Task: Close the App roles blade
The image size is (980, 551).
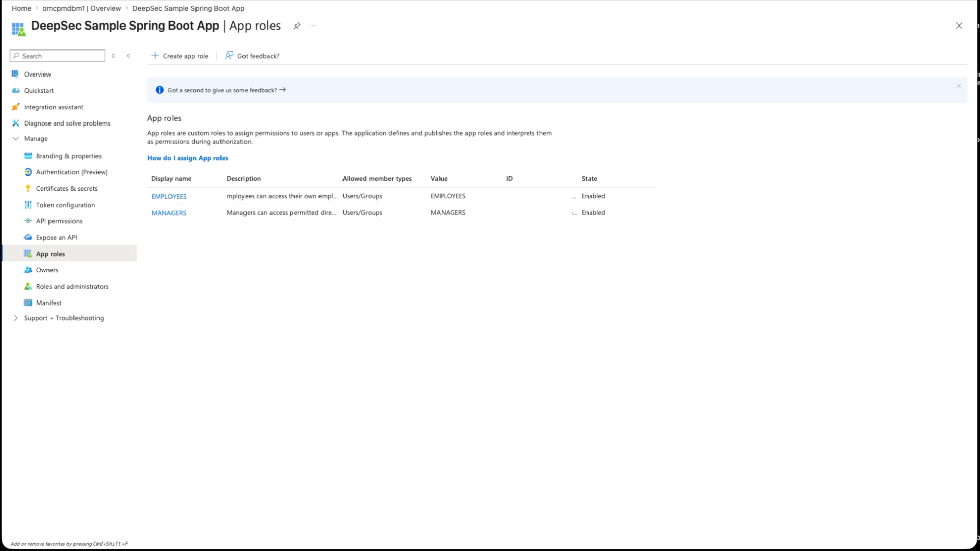Action: tap(959, 26)
